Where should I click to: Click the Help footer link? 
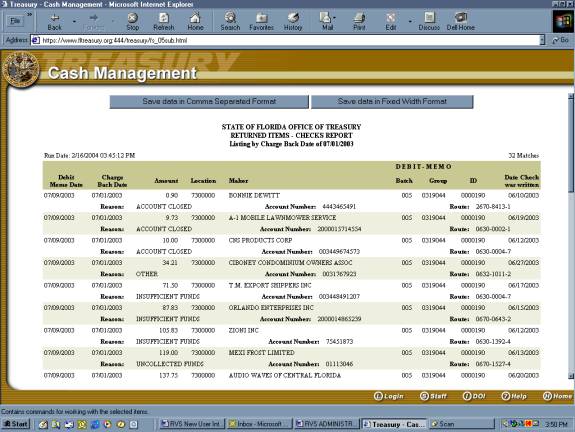514,396
